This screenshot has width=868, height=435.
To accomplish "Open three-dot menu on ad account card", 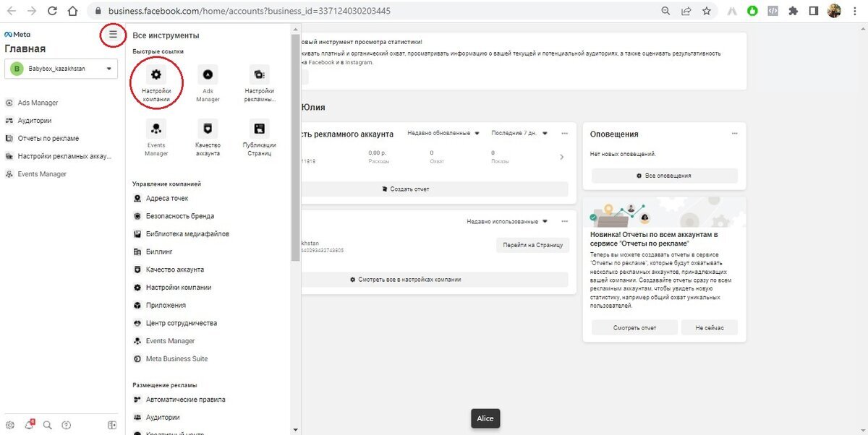I will [565, 133].
